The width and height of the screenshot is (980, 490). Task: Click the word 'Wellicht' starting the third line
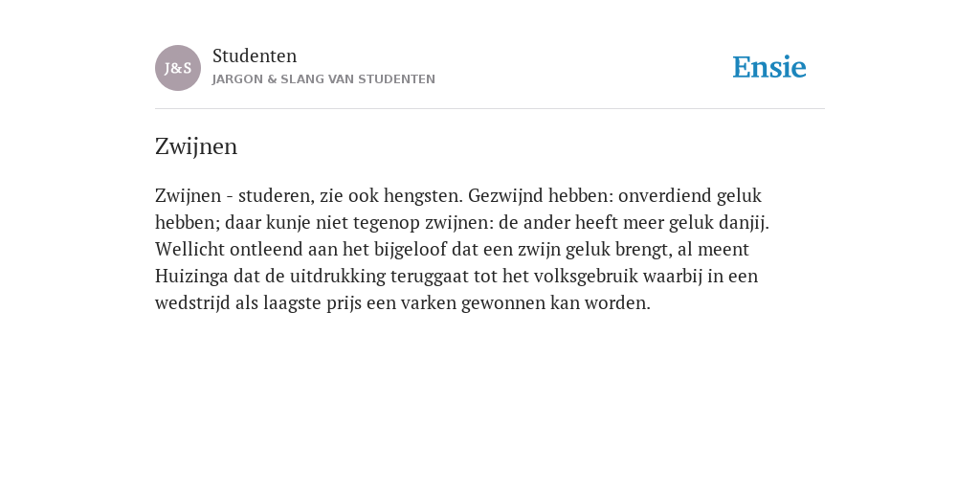(190, 250)
